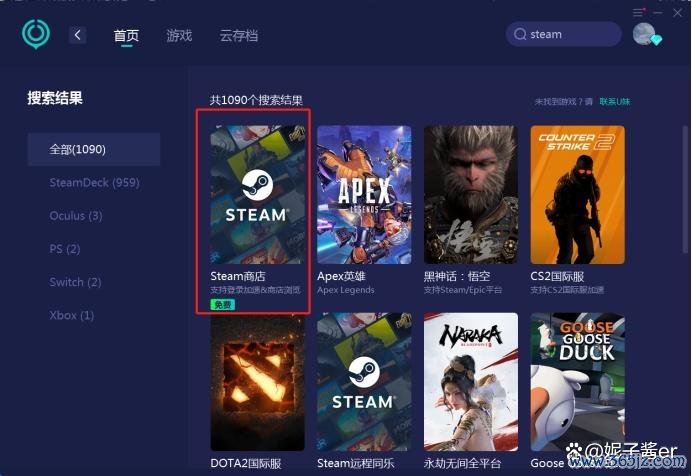Click the Steam商店 title text
Image resolution: width=692 pixels, height=476 pixels.
[238, 276]
